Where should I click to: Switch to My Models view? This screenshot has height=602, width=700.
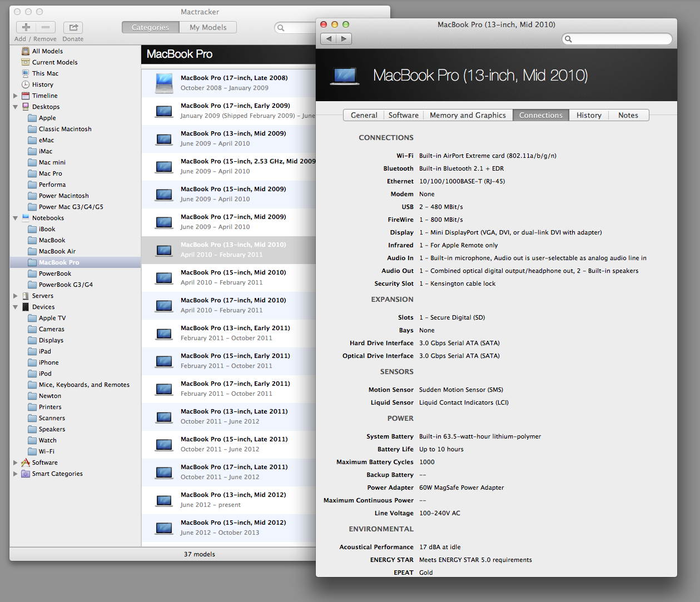(x=208, y=27)
